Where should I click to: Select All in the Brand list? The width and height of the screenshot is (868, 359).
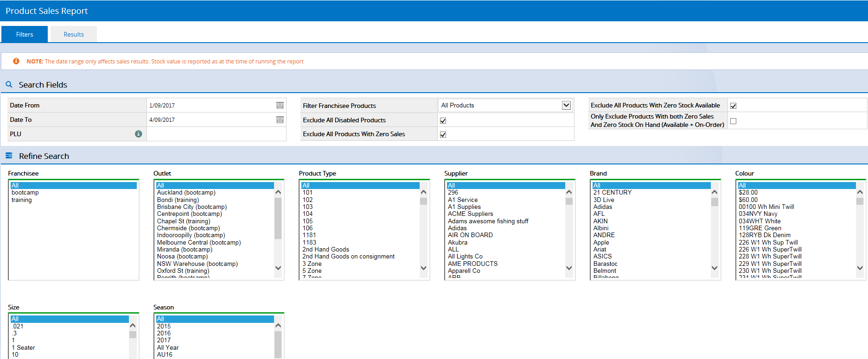click(x=651, y=185)
